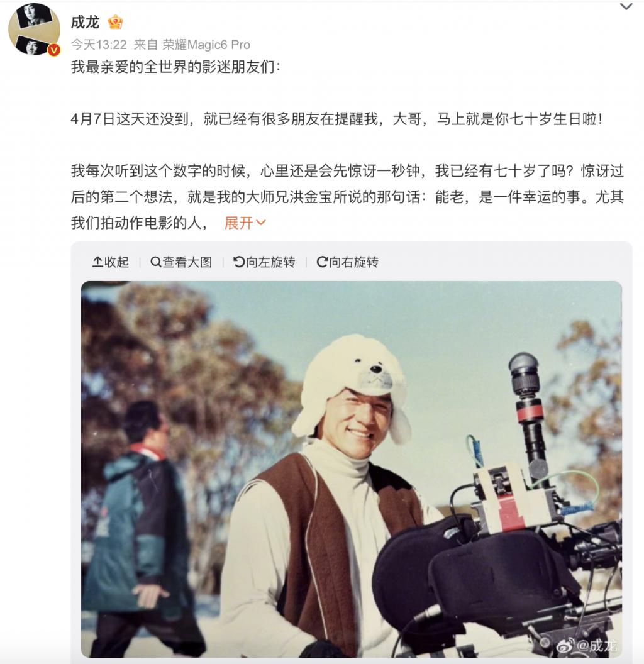Image resolution: width=644 pixels, height=664 pixels.
Task: Collapse the image with 收起
Action: (111, 262)
